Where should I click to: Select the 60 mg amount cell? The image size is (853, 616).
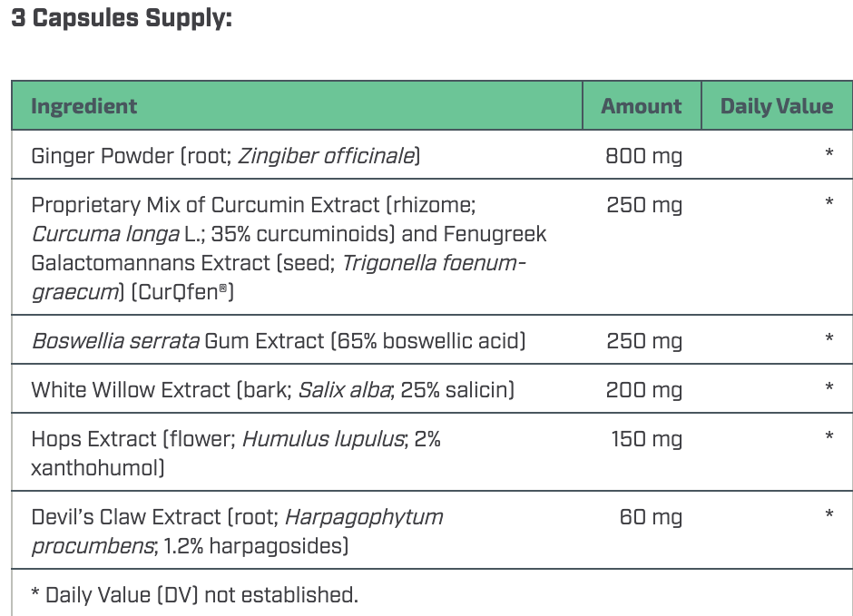coord(650,517)
